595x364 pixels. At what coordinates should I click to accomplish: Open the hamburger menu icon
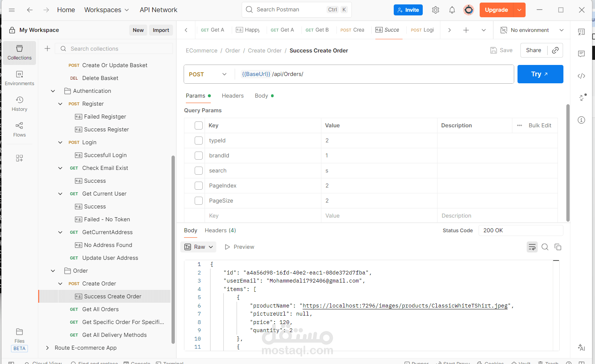pyautogui.click(x=12, y=10)
